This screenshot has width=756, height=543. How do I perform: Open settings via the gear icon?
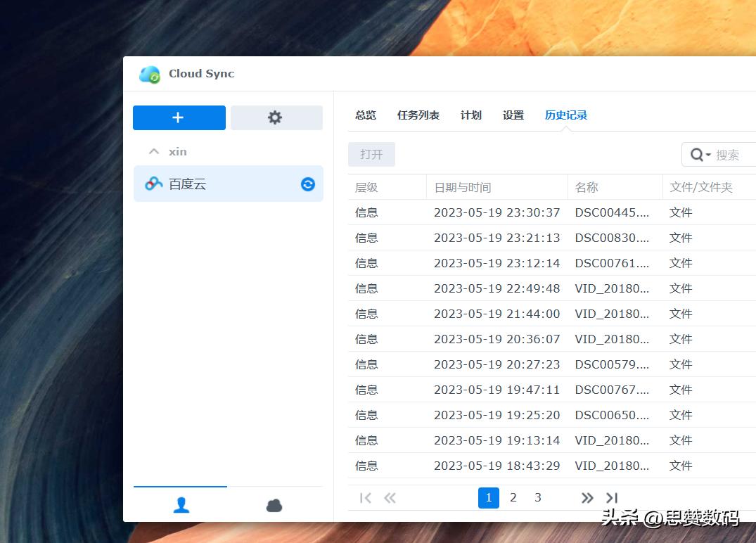point(276,117)
